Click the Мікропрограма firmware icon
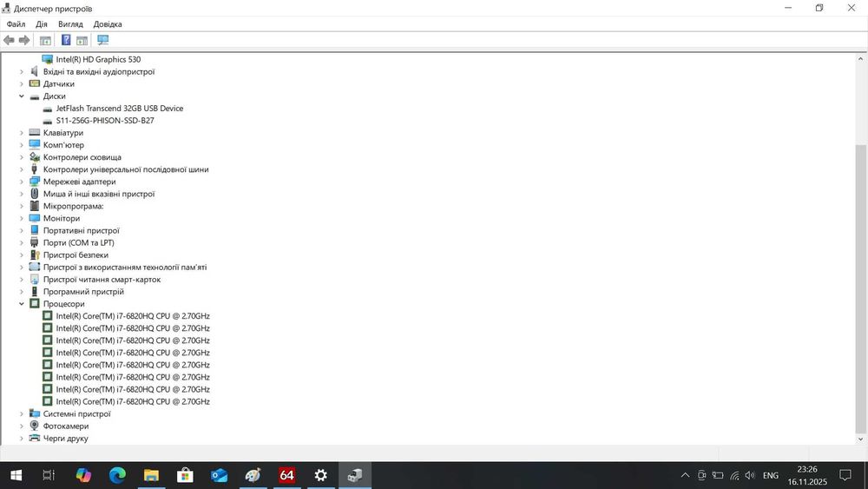The image size is (868, 489). click(35, 206)
